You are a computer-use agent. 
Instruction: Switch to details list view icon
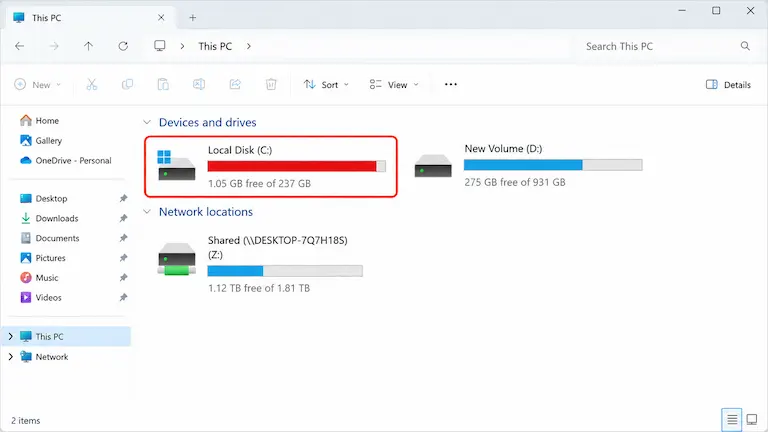click(732, 420)
